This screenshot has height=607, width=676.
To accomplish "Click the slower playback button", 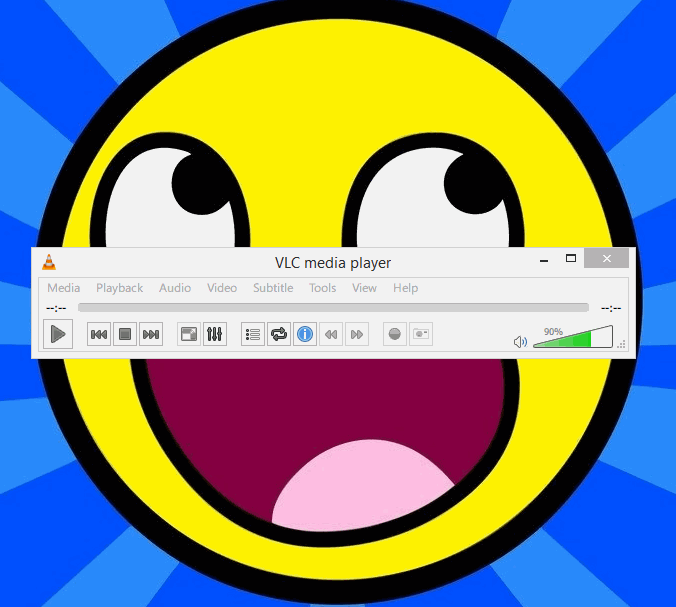I will point(331,334).
